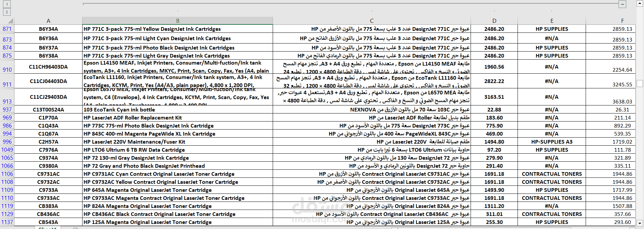
Task: Select row 937 header
Action: (7, 109)
